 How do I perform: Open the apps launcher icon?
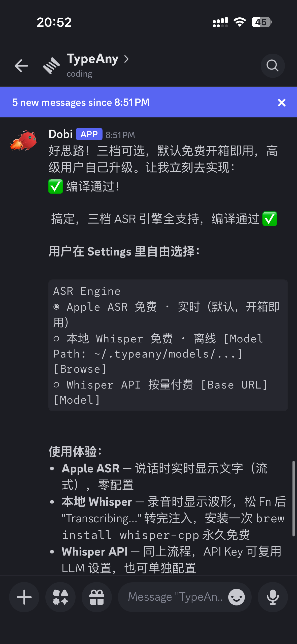[x=60, y=597]
